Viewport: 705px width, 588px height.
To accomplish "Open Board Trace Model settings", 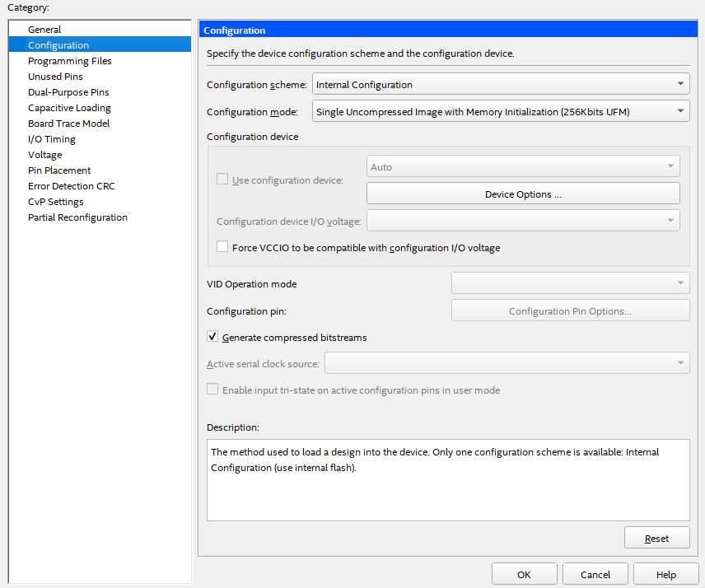I will point(68,124).
